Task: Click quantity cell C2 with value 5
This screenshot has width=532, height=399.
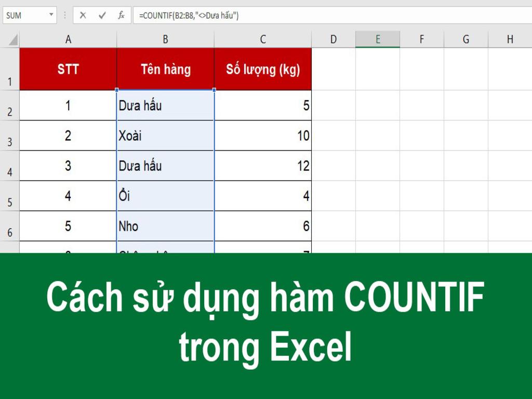Action: (x=263, y=105)
